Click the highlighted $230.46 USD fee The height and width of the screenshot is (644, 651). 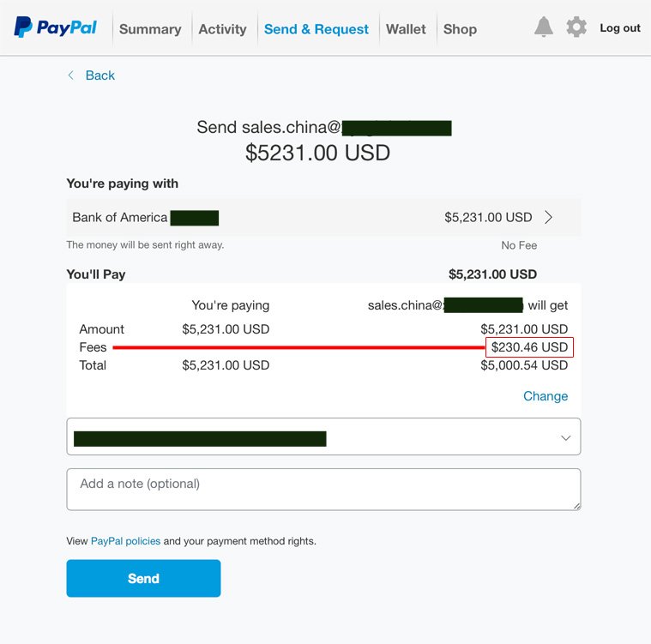(529, 347)
